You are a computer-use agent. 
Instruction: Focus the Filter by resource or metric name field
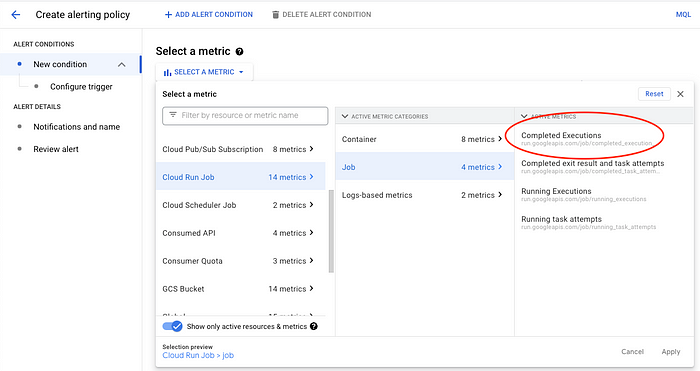[245, 116]
